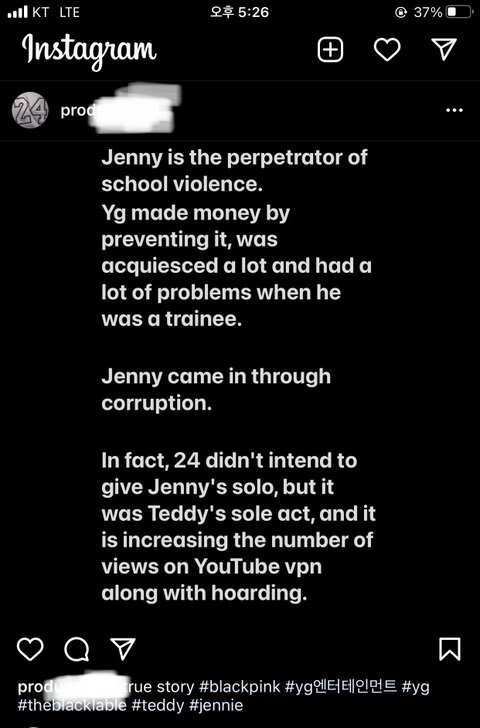Open the activity heart icon in header
This screenshot has height=728, width=480.
(387, 50)
